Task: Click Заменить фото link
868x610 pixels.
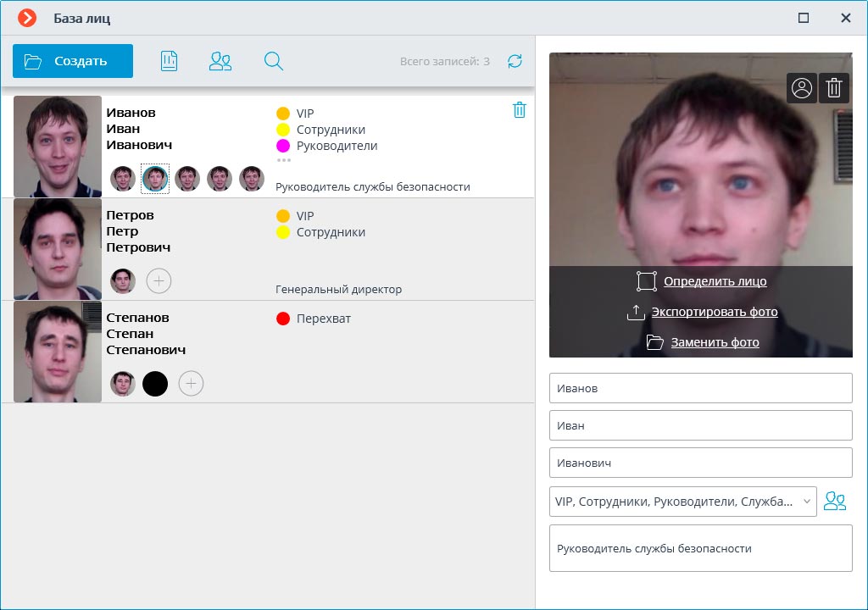Action: coord(715,342)
